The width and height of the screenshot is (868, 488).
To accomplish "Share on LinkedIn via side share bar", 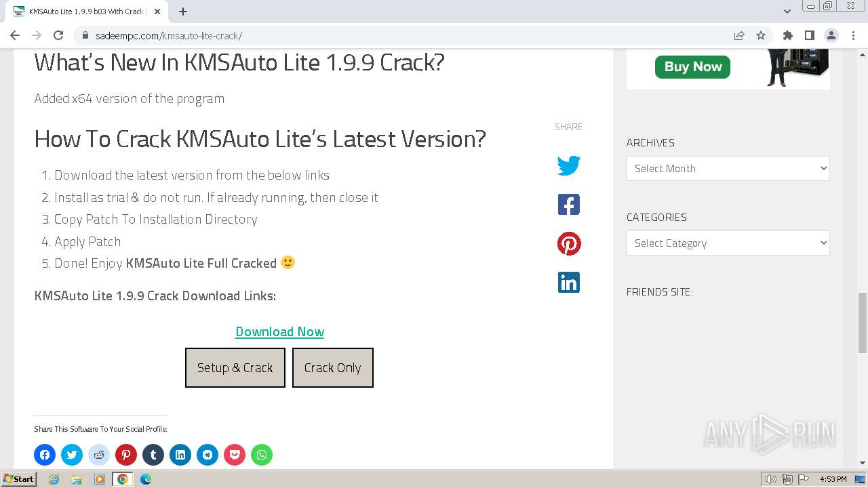I will 568,283.
